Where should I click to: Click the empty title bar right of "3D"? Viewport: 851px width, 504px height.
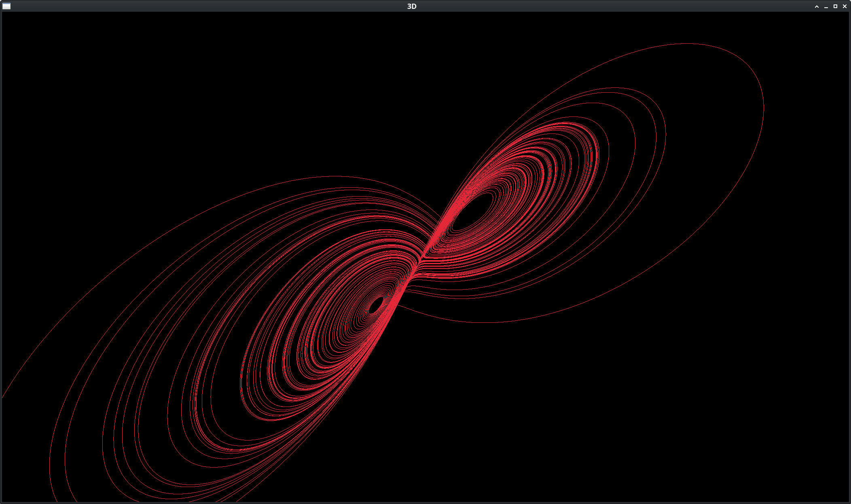(x=607, y=6)
